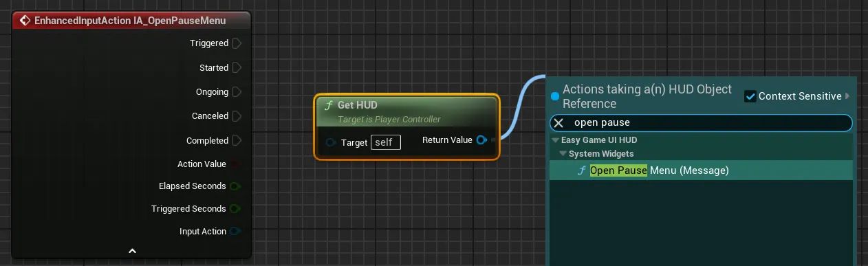Screen dimensions: 868x266
Task: Select the EnhancedInputAction IA_OpenPauseMenu node header
Action: 132,21
